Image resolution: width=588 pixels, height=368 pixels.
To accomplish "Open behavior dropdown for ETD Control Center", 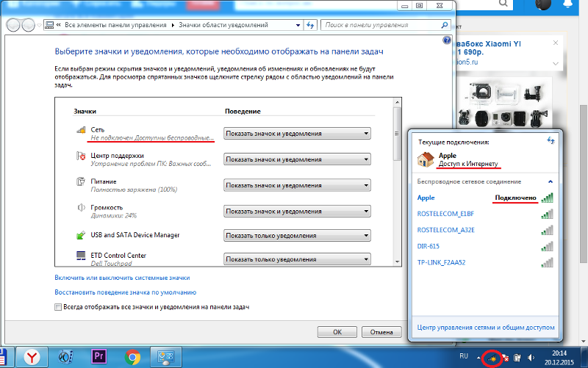I will tap(297, 259).
